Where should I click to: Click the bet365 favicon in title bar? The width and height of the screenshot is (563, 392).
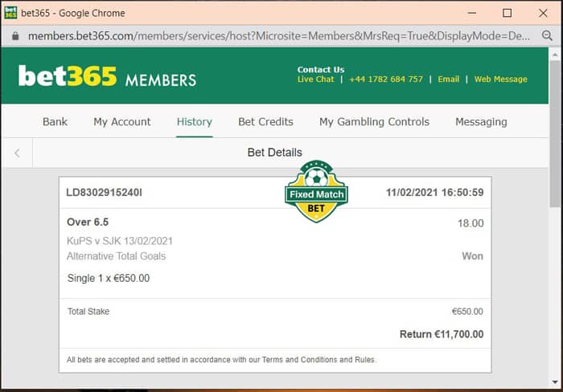(x=10, y=13)
